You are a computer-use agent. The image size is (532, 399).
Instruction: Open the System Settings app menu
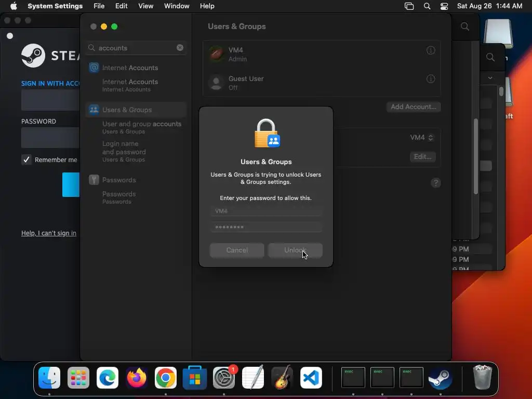click(x=55, y=6)
